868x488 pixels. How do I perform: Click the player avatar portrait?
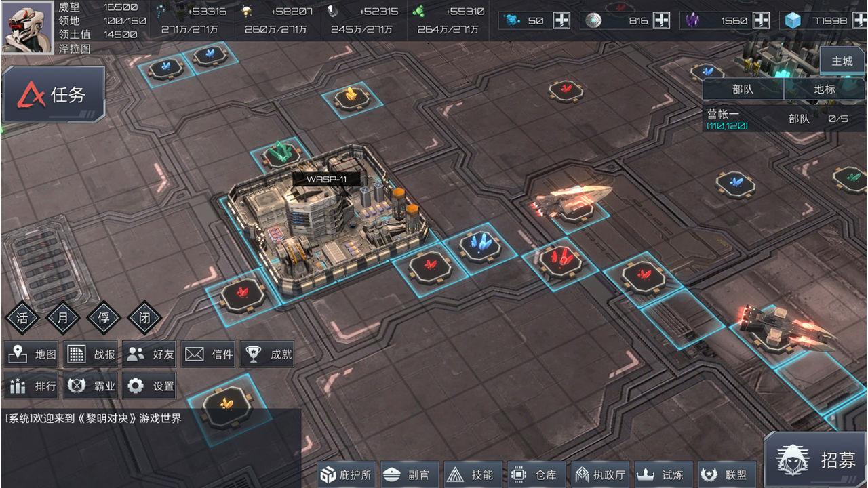tap(27, 27)
